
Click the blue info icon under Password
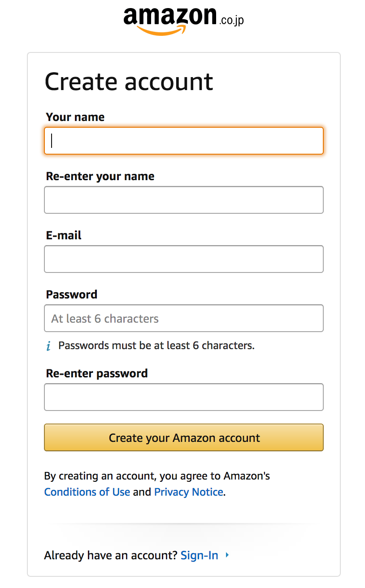coord(48,346)
